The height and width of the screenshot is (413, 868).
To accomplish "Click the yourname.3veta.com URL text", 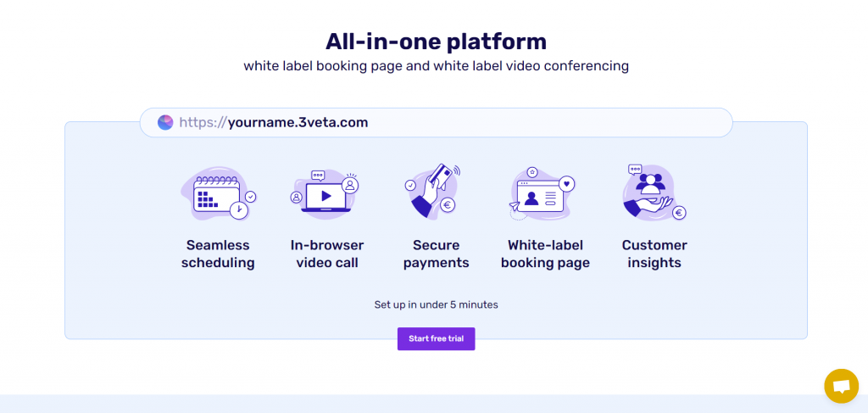I will click(298, 122).
